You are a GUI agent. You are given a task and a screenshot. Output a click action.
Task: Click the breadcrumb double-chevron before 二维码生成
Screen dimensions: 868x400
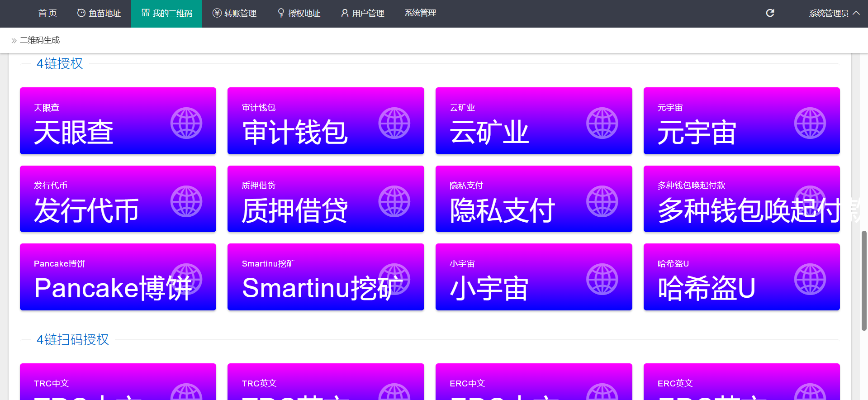[14, 41]
